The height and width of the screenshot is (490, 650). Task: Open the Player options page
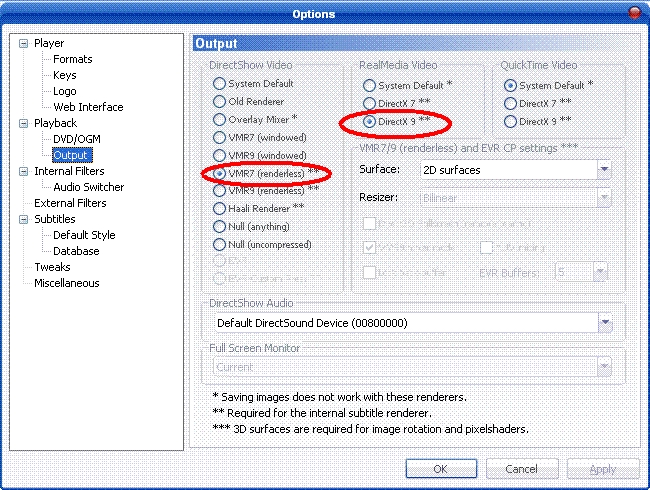(x=49, y=43)
